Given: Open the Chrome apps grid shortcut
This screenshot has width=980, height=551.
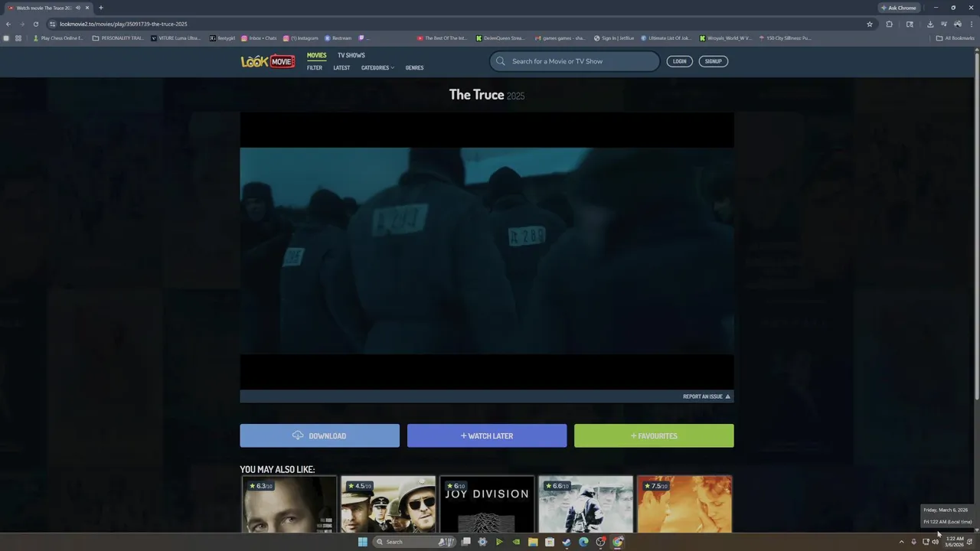Looking at the screenshot, I should 18,37.
